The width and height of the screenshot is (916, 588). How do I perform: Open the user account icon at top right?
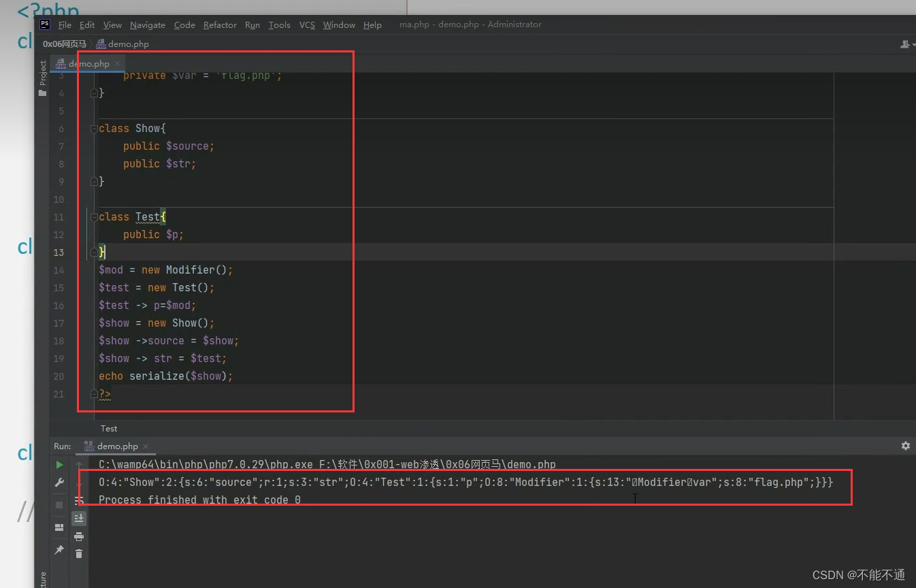pyautogui.click(x=906, y=44)
